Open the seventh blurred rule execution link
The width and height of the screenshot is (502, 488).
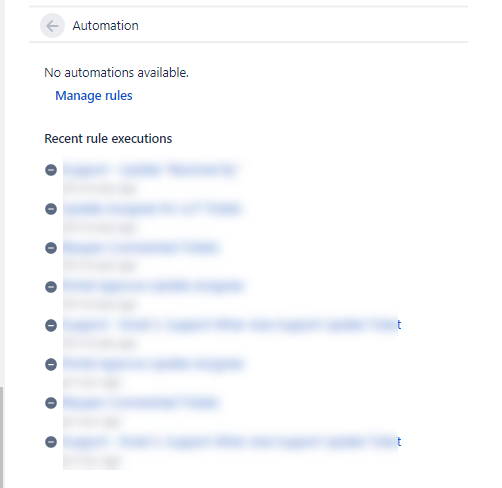tap(141, 403)
